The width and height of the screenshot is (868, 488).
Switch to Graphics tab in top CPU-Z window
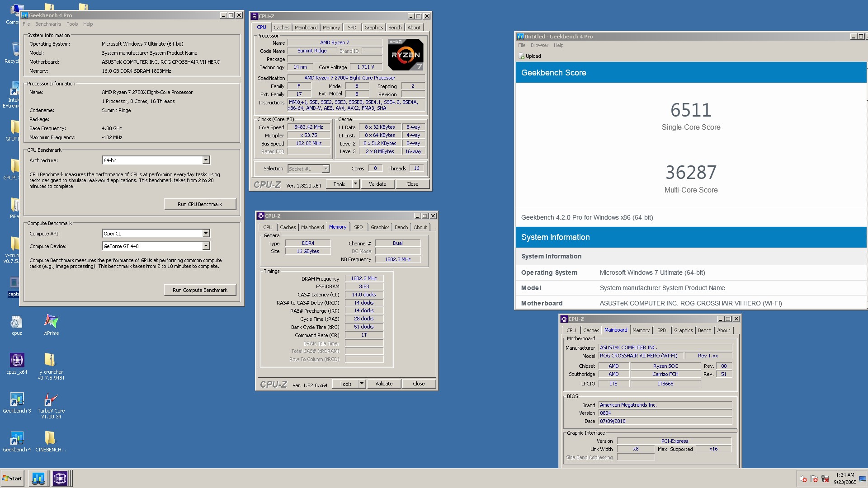[x=374, y=28]
